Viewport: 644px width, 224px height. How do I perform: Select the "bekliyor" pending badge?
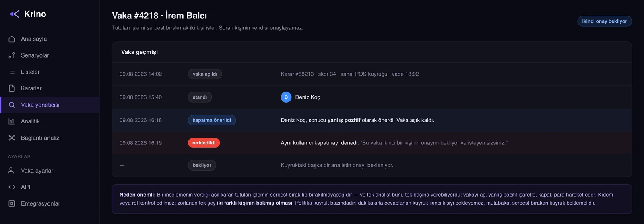tap(202, 165)
